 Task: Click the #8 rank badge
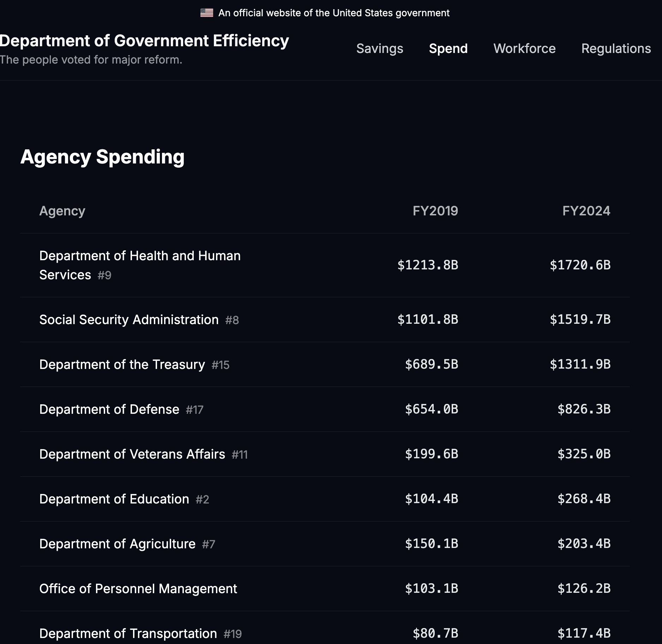(232, 320)
